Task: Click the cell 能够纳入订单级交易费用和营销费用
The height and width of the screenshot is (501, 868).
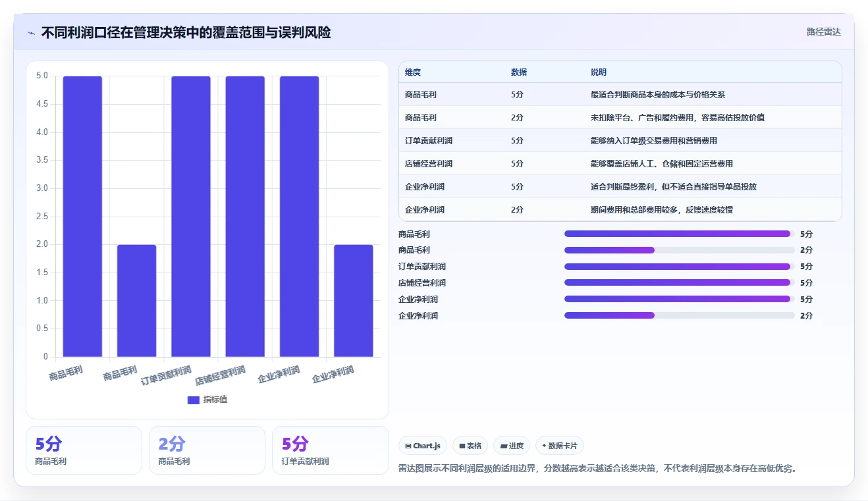Action: pos(653,141)
